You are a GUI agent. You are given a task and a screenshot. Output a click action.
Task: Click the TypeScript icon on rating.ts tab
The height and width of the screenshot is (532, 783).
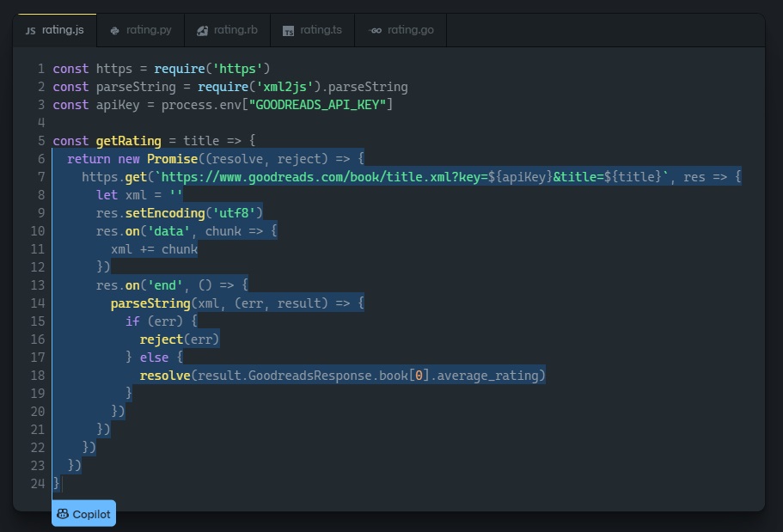[288, 31]
